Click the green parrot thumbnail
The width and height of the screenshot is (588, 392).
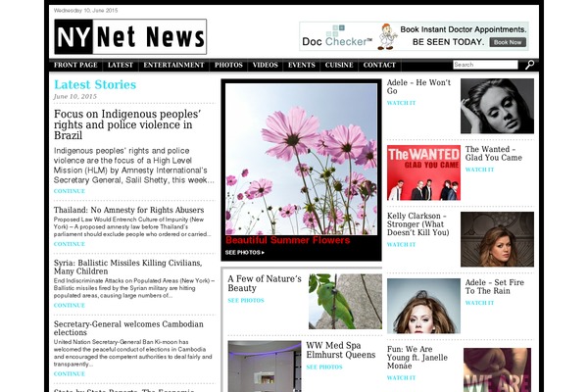coord(345,301)
